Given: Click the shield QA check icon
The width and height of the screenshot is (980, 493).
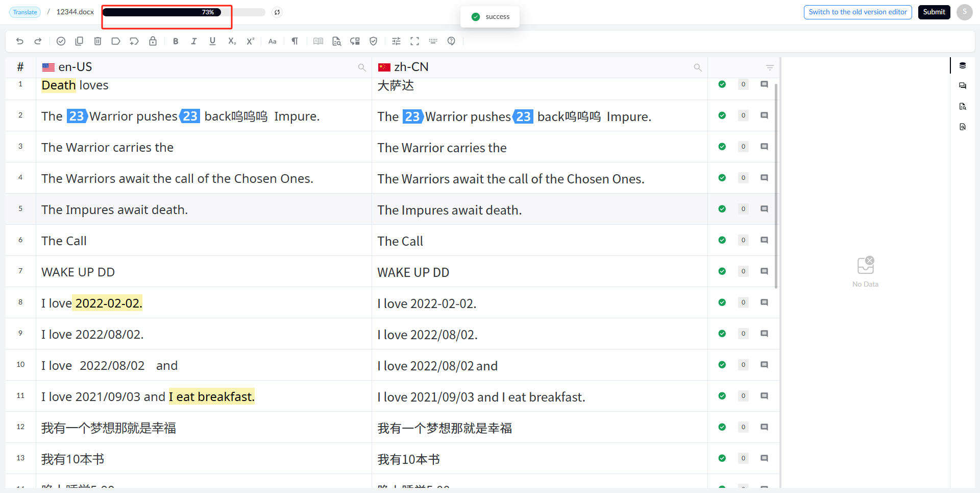Looking at the screenshot, I should pos(373,41).
